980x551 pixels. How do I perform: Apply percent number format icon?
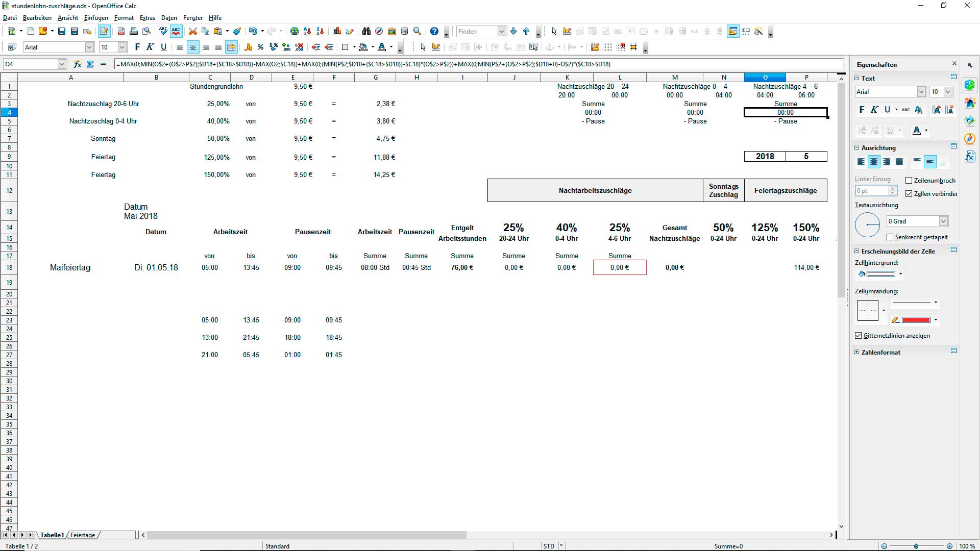point(260,47)
